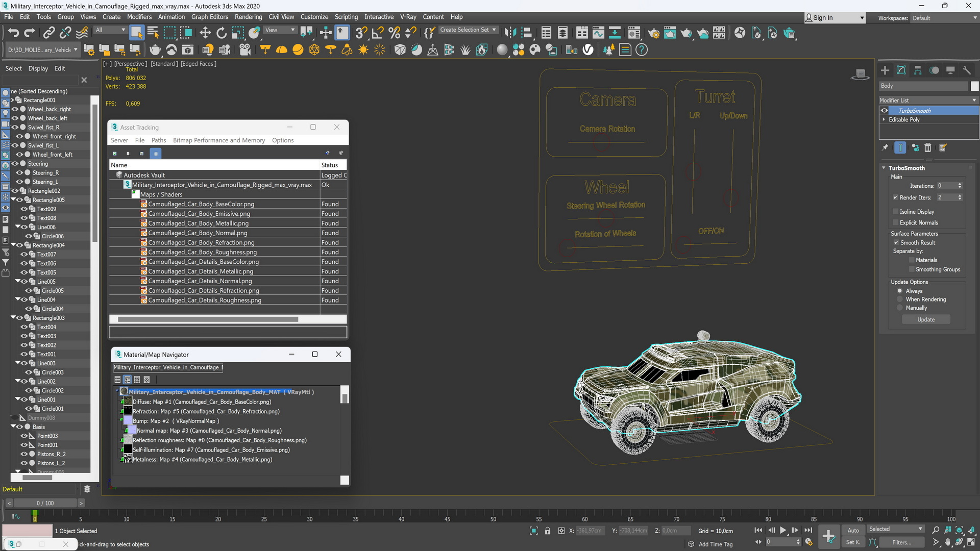The image size is (980, 551).
Task: Select the Select and Link tool
Action: pos(48,33)
